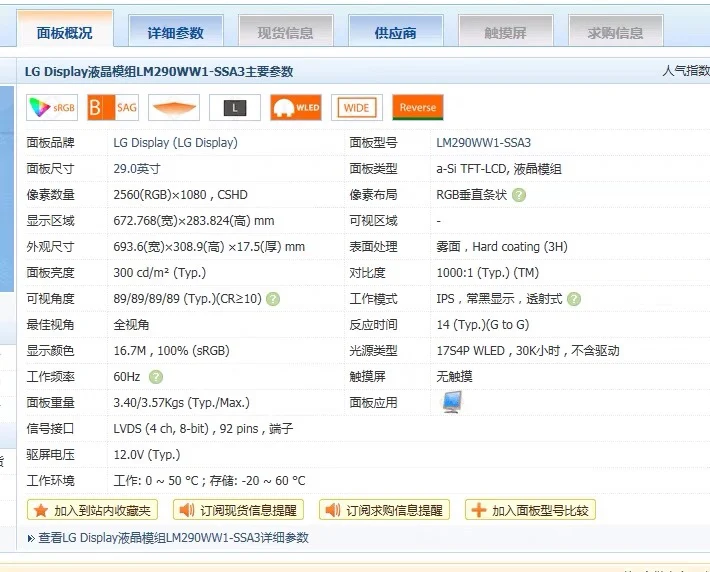Image resolution: width=710 pixels, height=572 pixels.
Task: Open the 求购信息 tab
Action: pyautogui.click(x=616, y=32)
